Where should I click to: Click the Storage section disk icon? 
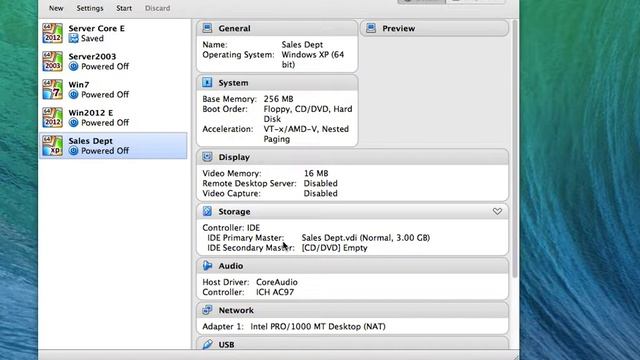(x=207, y=211)
